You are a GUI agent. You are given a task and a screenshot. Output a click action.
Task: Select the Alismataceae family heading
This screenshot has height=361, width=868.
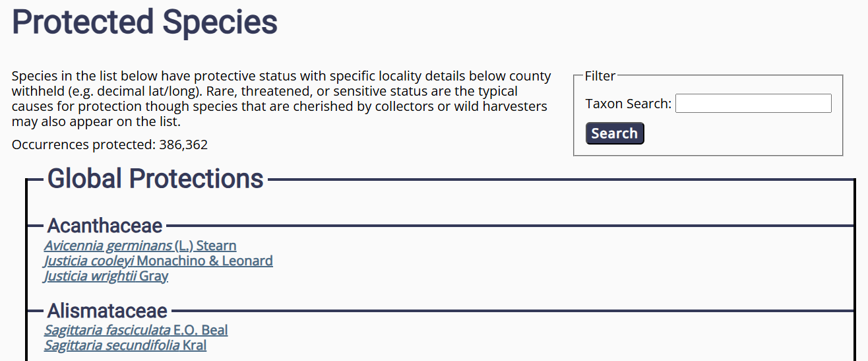108,311
